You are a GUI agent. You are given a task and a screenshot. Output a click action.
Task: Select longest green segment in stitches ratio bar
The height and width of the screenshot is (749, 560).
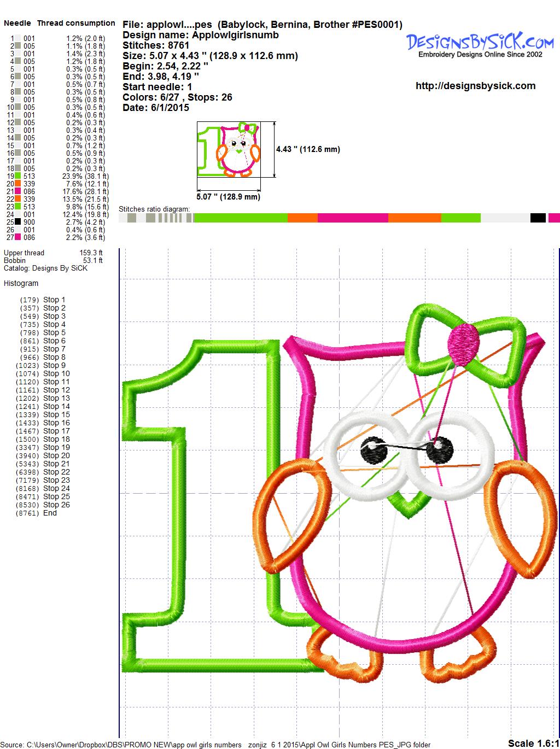click(x=241, y=218)
